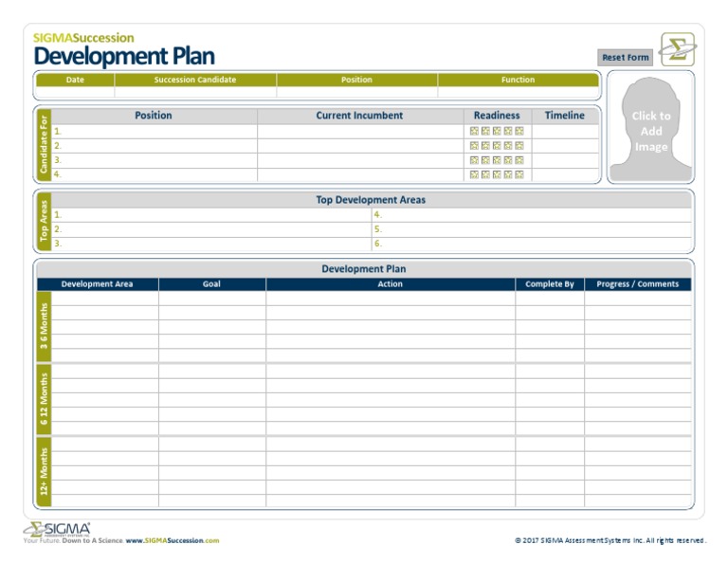Click the 'Action' column header
728x563 pixels.
click(390, 284)
